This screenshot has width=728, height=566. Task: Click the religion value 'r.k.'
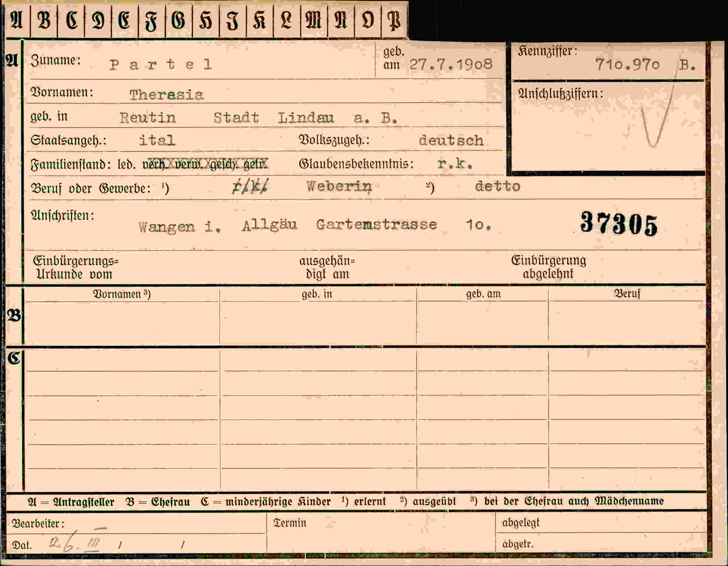455,163
